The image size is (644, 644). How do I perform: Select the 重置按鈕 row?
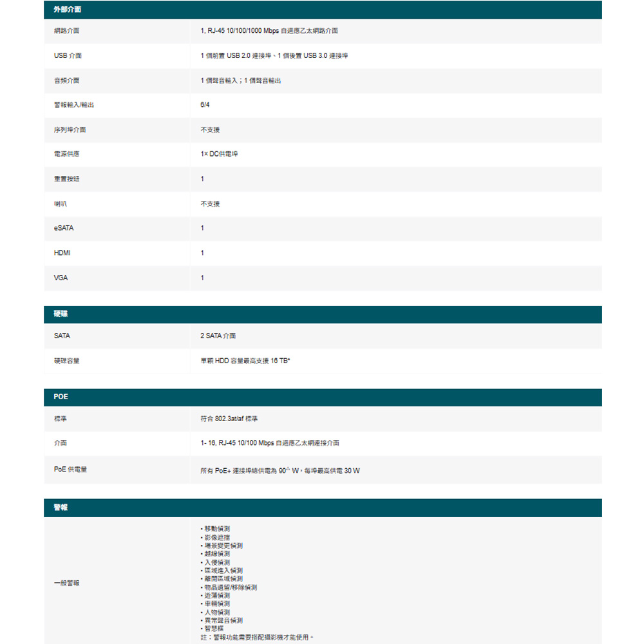323,179
